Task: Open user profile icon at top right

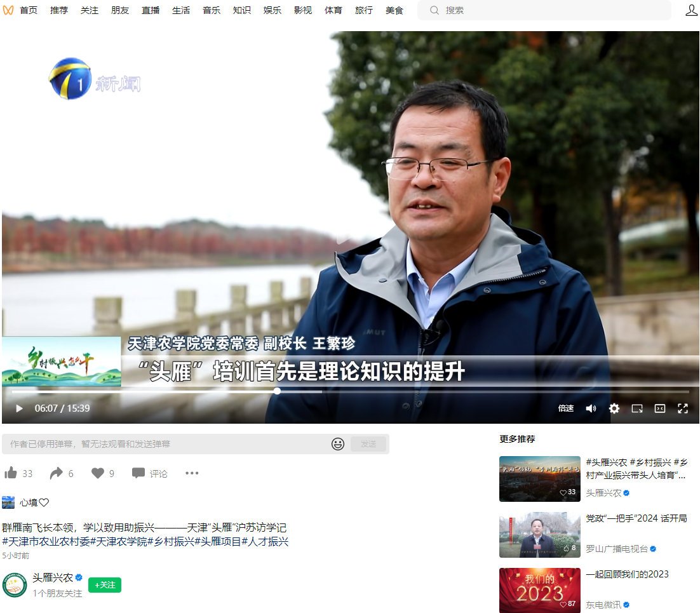Action: [691, 10]
